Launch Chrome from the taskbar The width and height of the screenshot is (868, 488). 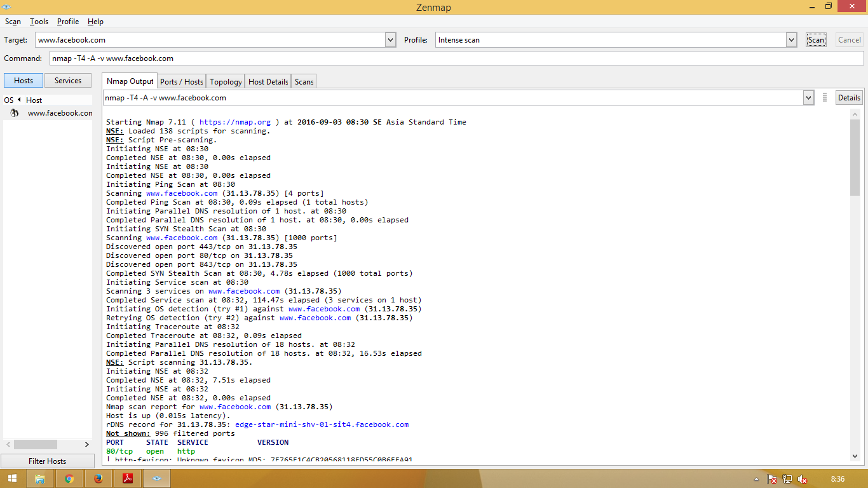[x=69, y=478]
